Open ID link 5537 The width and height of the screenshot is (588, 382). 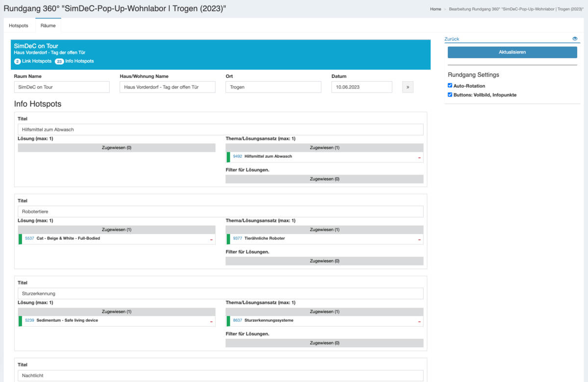tap(29, 239)
